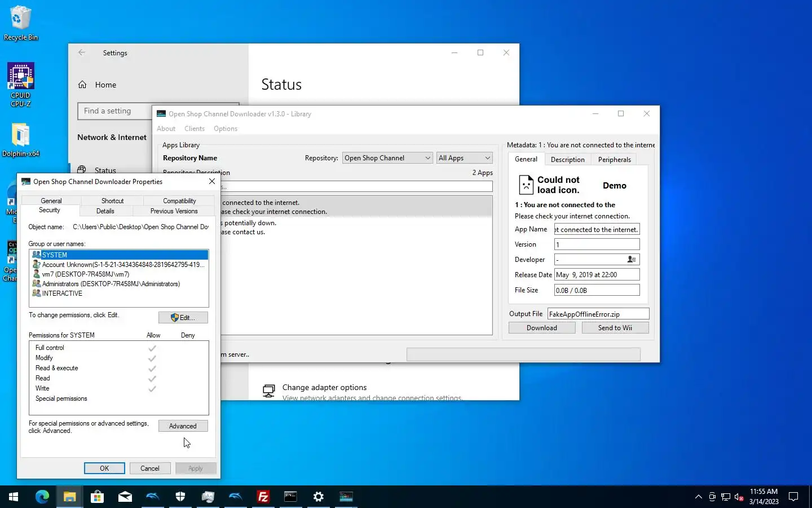This screenshot has width=812, height=508.
Task: Go back using the Settings back arrow
Action: [81, 52]
